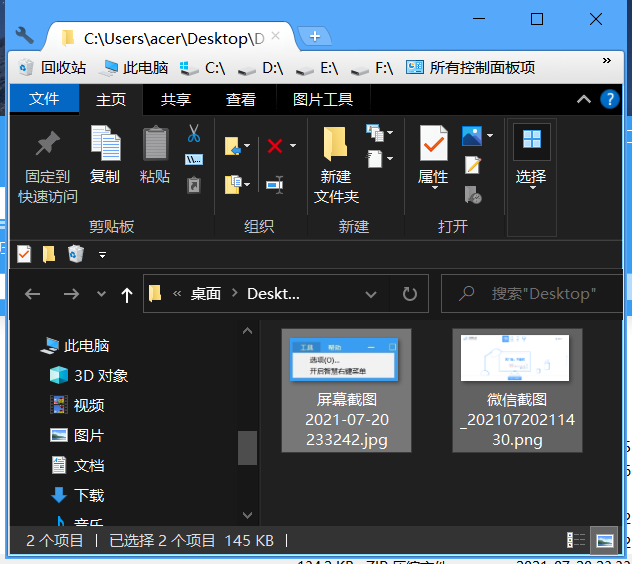This screenshot has height=564, width=632.
Task: Switch to 查看 ribbon tab
Action: 241,99
